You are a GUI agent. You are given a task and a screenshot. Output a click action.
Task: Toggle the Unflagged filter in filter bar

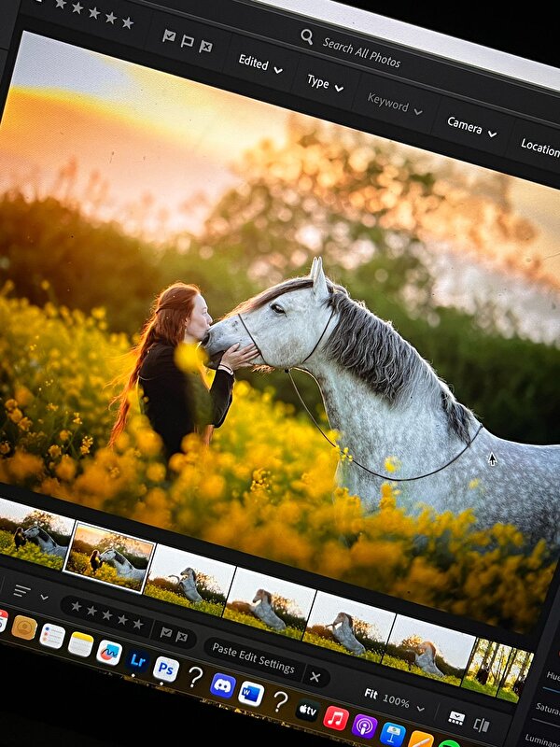point(188,41)
